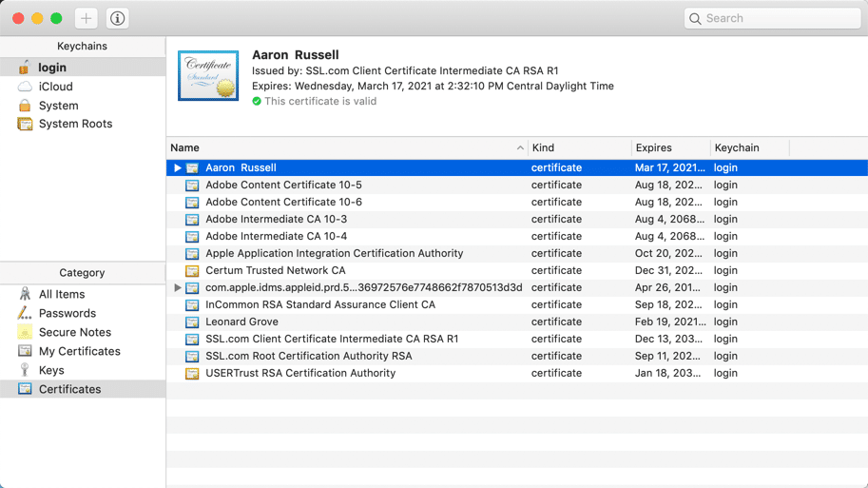This screenshot has width=868, height=488.
Task: Show the All Items category
Action: click(x=62, y=294)
